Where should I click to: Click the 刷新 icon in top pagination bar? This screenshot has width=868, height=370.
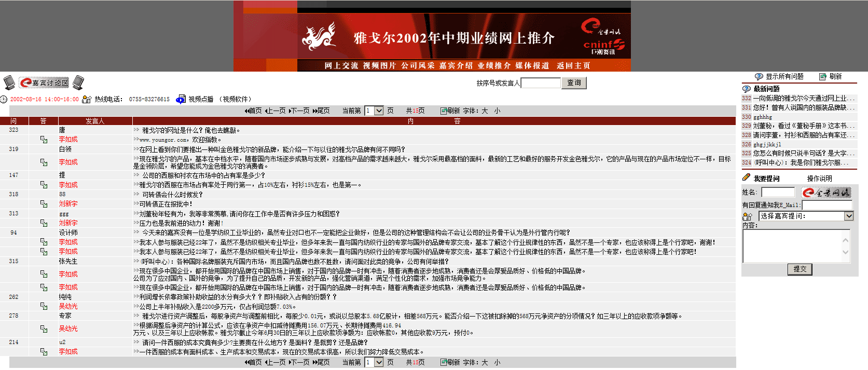coord(444,111)
